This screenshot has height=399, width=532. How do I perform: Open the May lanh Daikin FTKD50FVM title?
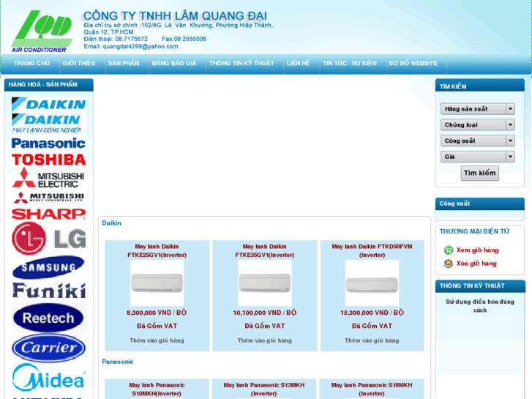tap(372, 250)
